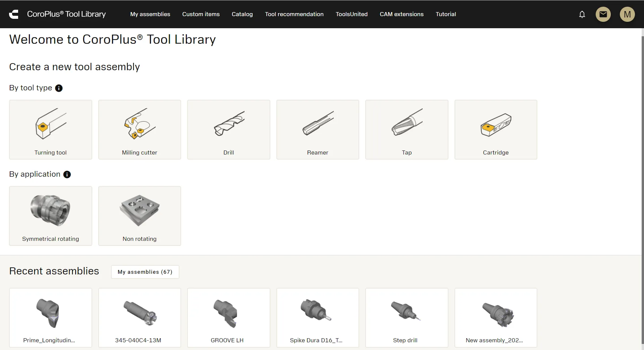Show info for By tool type
The height and width of the screenshot is (350, 644).
(x=59, y=88)
